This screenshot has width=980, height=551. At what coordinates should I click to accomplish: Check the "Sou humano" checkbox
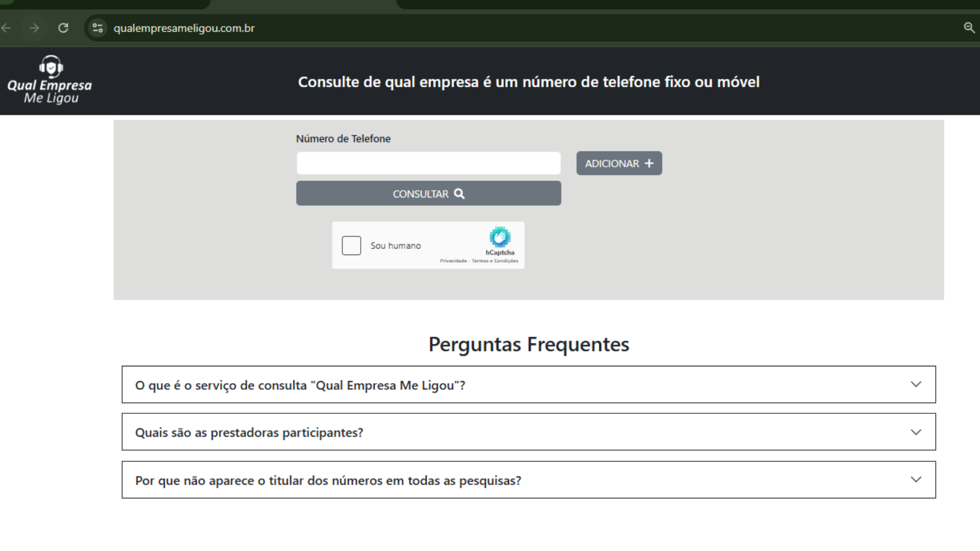point(352,245)
